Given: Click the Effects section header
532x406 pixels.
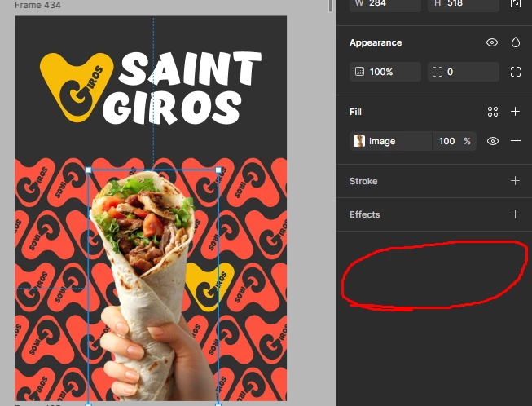Looking at the screenshot, I should [x=364, y=214].
